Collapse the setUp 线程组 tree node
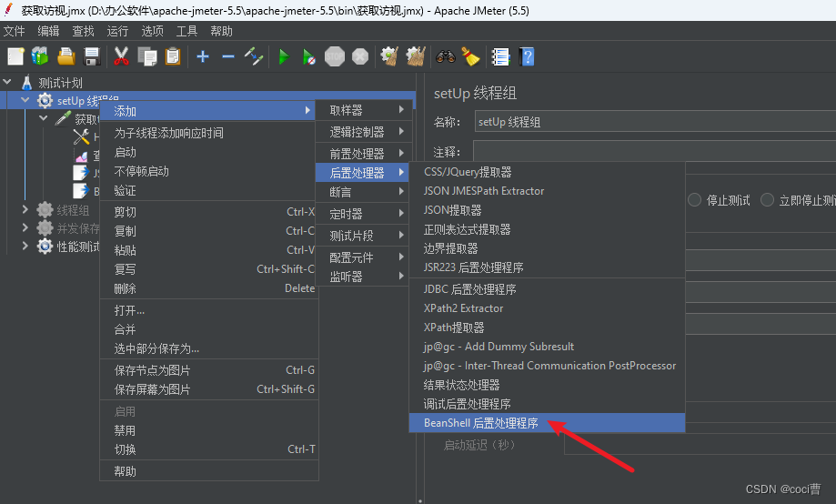This screenshot has width=836, height=504. tap(25, 100)
